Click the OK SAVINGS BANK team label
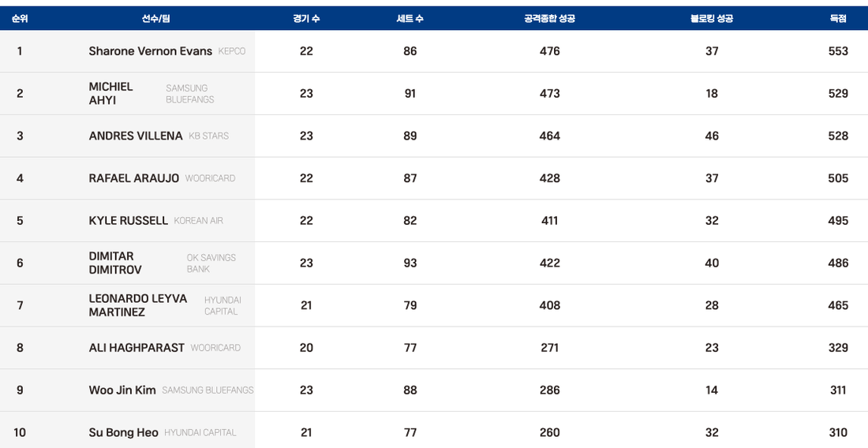This screenshot has height=448, width=868. click(x=211, y=263)
